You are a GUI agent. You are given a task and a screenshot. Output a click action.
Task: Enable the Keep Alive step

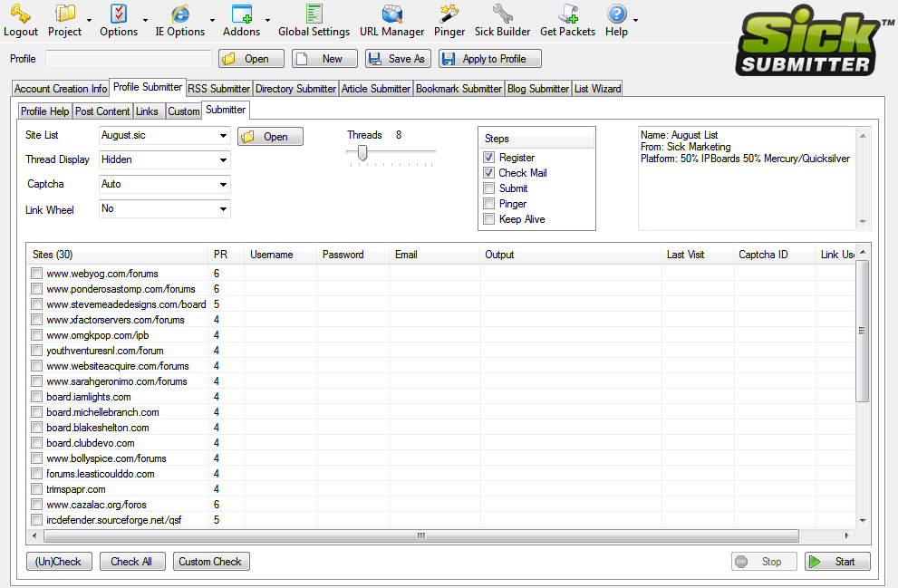coord(489,219)
